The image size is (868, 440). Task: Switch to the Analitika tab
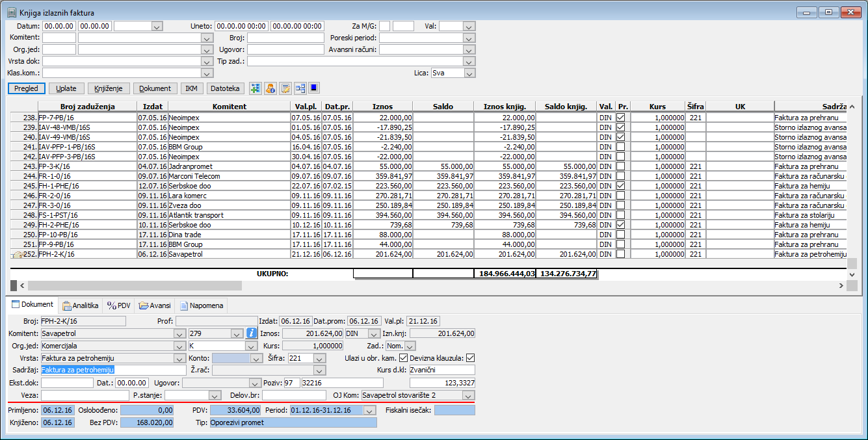[x=81, y=305]
